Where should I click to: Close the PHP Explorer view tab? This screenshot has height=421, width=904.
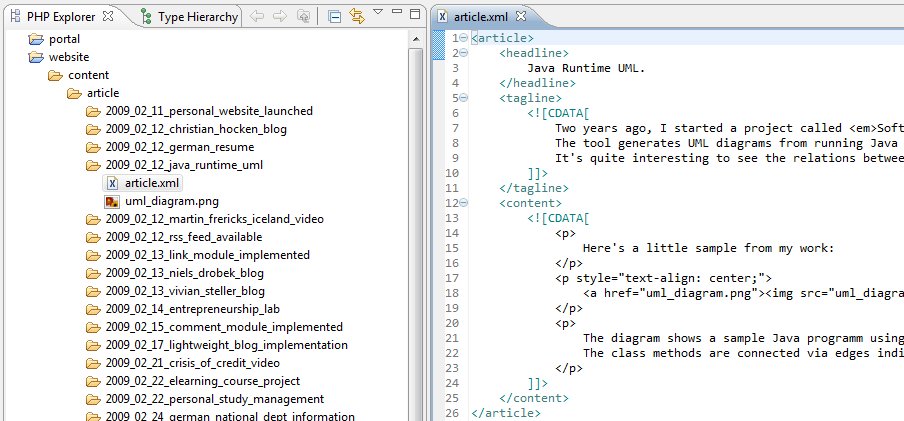[x=107, y=15]
